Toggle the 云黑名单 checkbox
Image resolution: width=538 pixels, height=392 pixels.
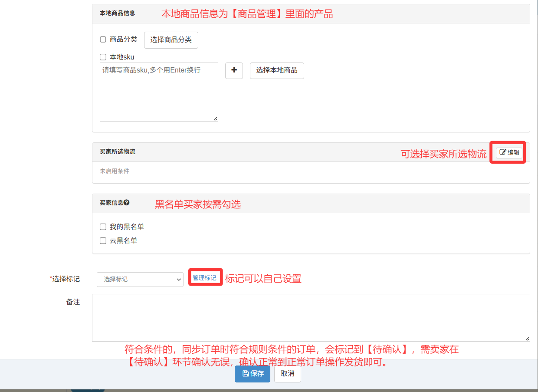(103, 240)
